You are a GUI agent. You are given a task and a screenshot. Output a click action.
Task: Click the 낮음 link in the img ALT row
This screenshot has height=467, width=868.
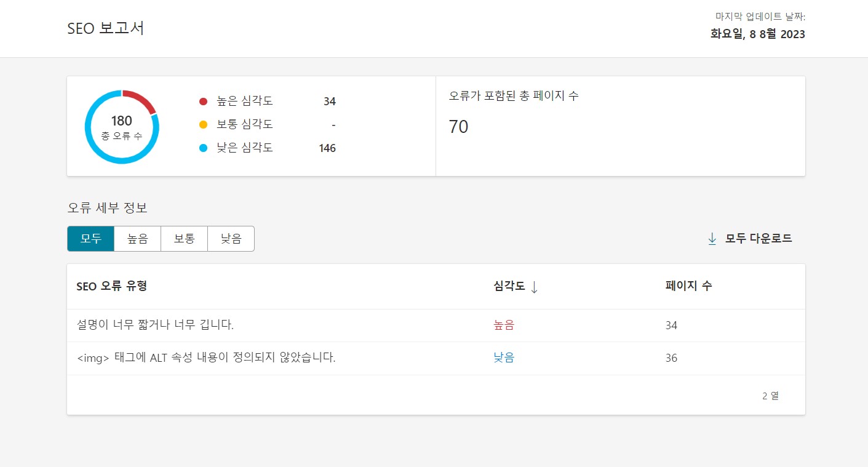pyautogui.click(x=504, y=358)
